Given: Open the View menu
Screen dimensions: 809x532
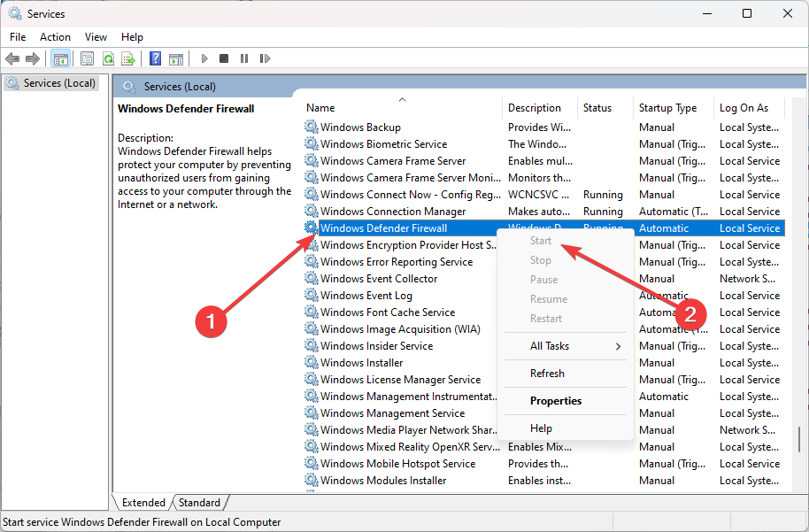Looking at the screenshot, I should pos(96,37).
